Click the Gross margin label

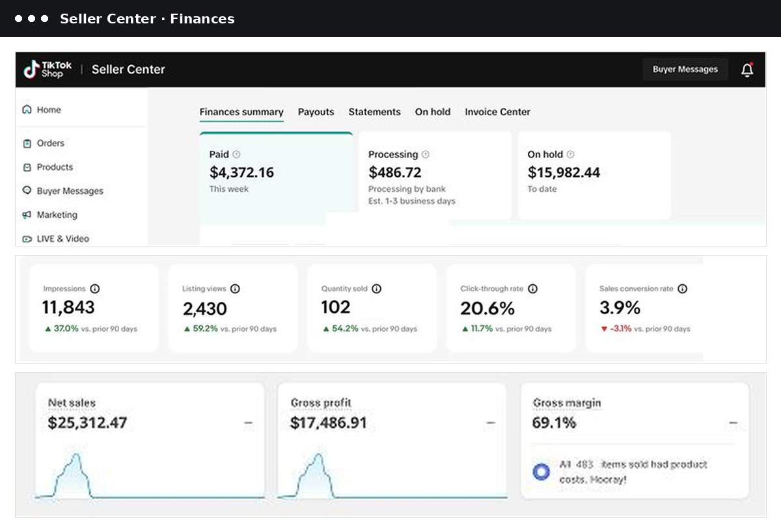(x=567, y=403)
